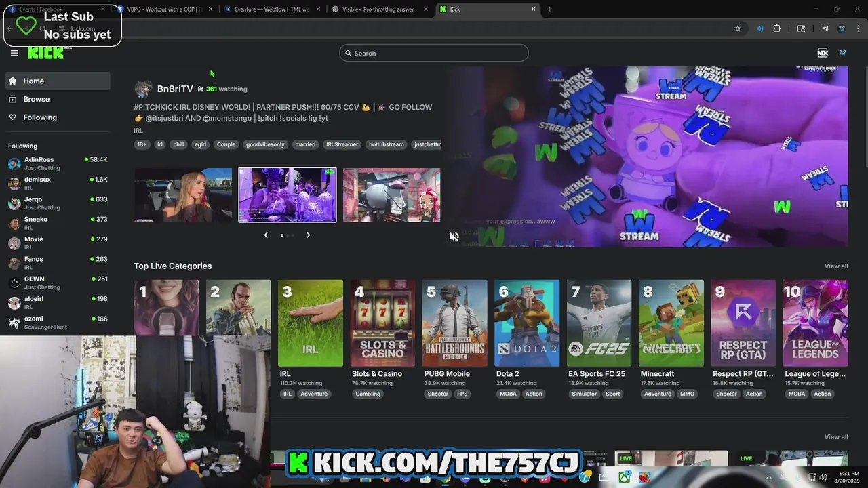
Task: Open the hamburger sidebar menu
Action: [14, 53]
